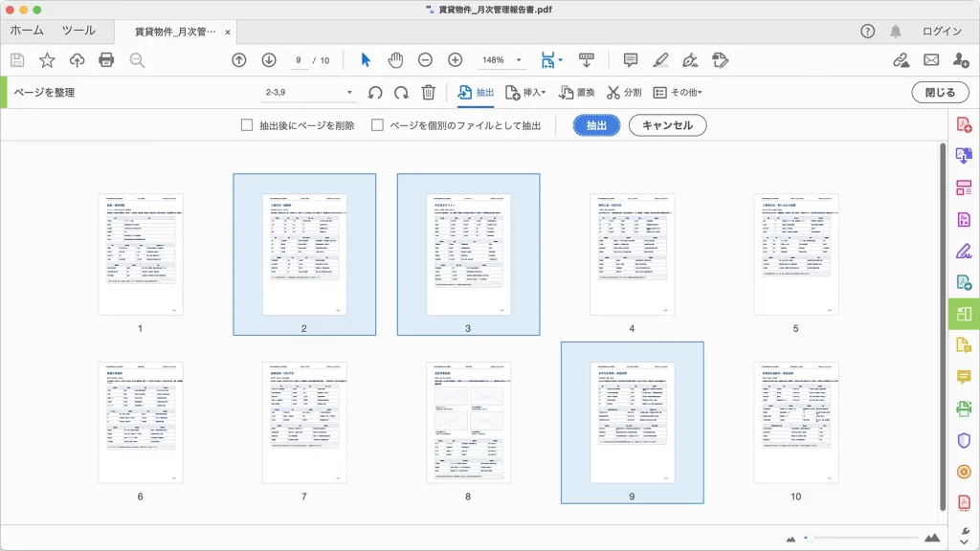Select the highlighter pen tool
980x551 pixels.
click(660, 60)
